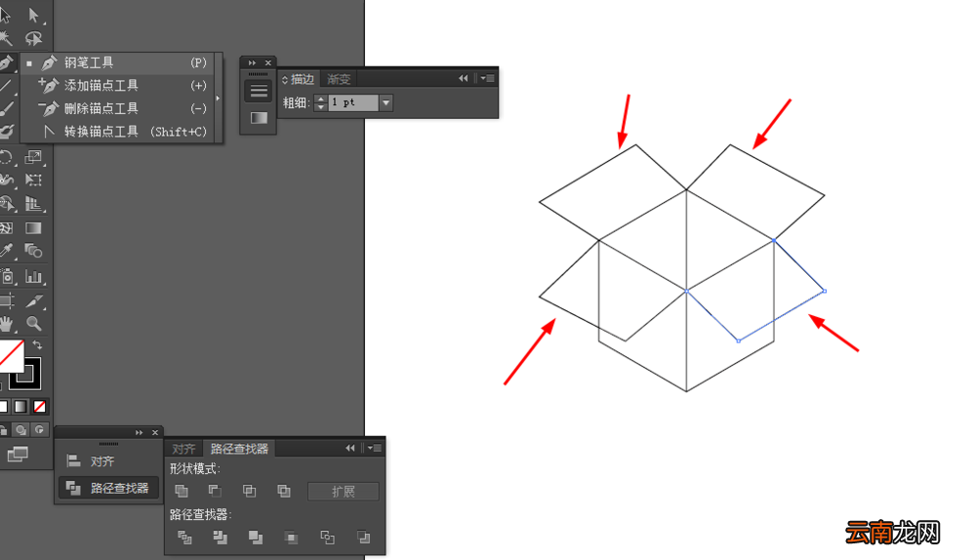
Task: Select the Hand tool
Action: pos(7,324)
